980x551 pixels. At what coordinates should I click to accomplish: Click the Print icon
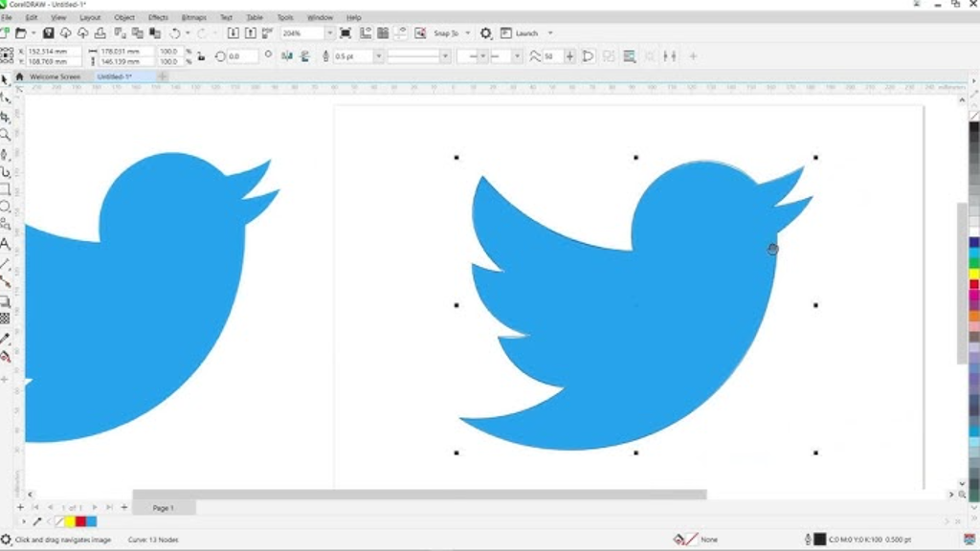[x=100, y=33]
